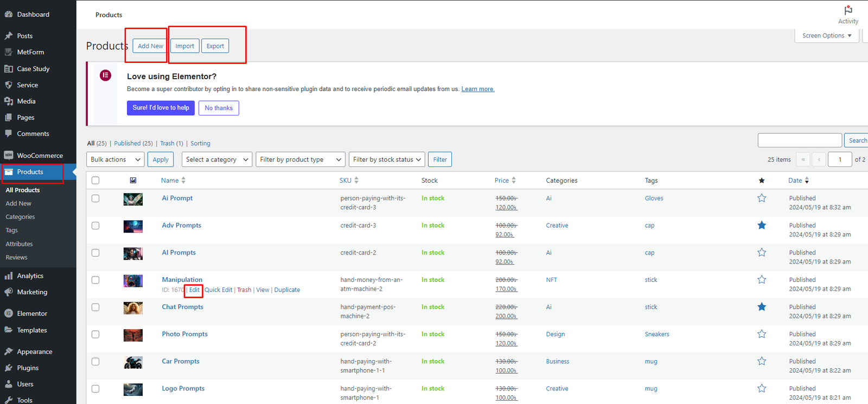
Task: Open the Bulk actions dropdown
Action: (116, 159)
